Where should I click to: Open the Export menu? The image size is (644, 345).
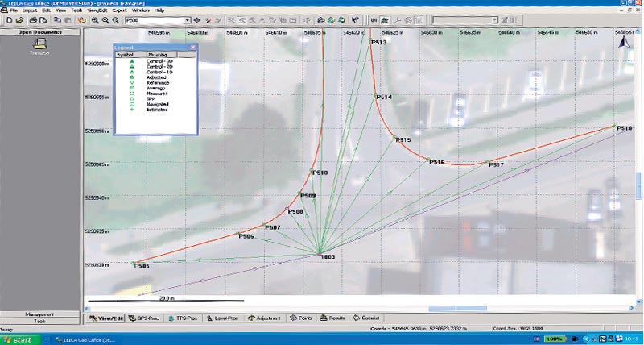click(119, 10)
